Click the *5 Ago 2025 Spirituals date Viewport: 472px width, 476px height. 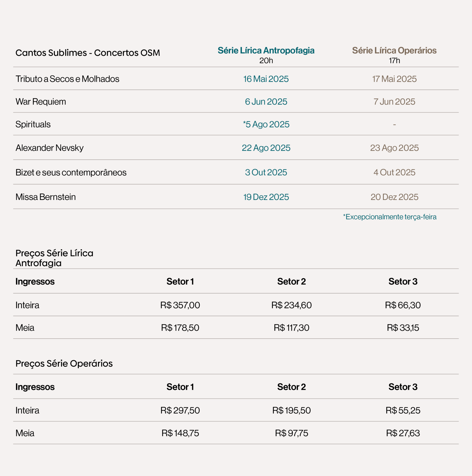[x=266, y=124]
